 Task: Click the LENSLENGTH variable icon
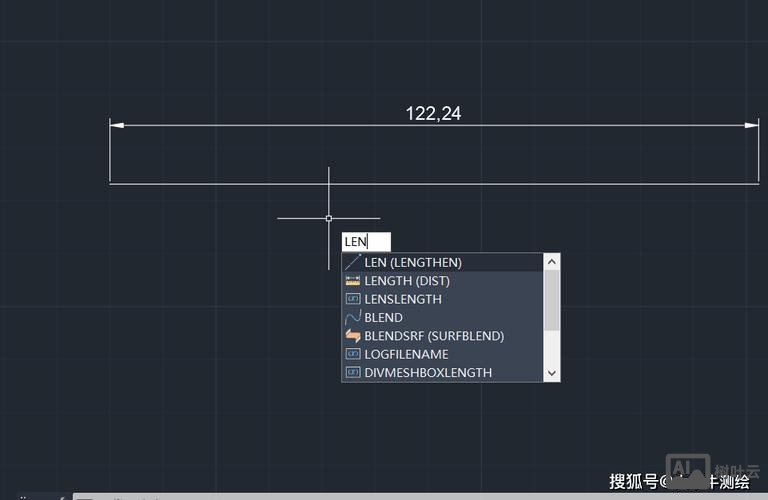[x=353, y=299]
